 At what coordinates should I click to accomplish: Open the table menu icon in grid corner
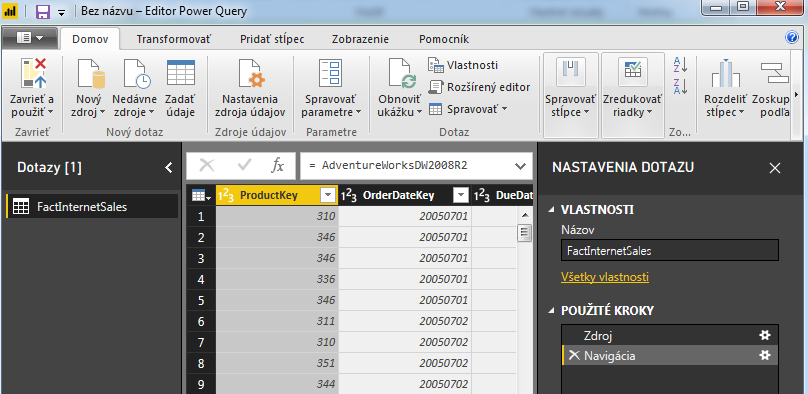click(x=201, y=196)
